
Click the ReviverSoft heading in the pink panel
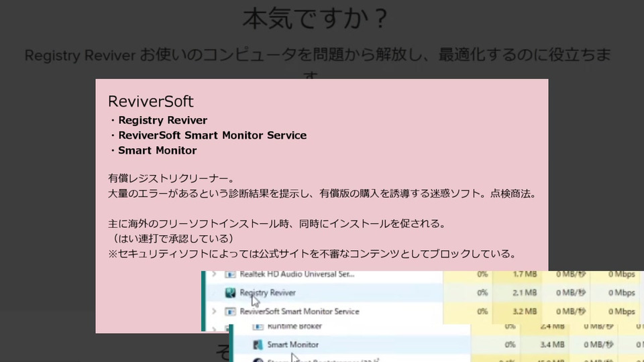tap(151, 101)
